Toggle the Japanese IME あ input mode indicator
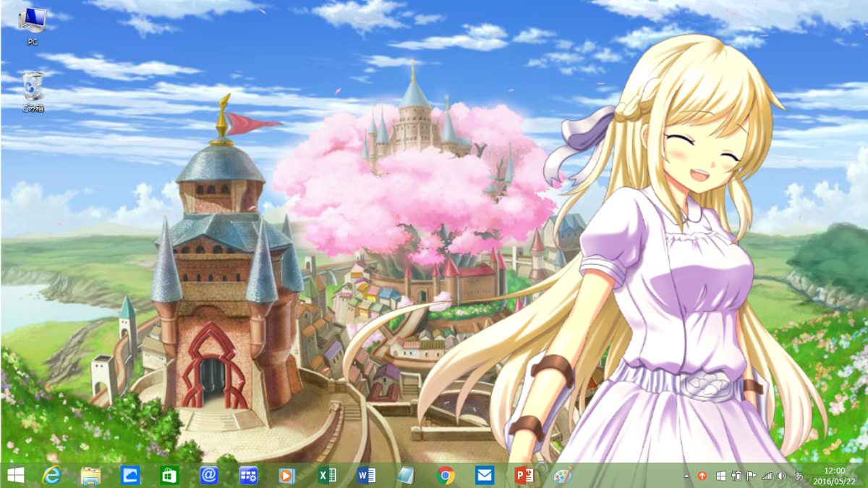 tap(799, 476)
